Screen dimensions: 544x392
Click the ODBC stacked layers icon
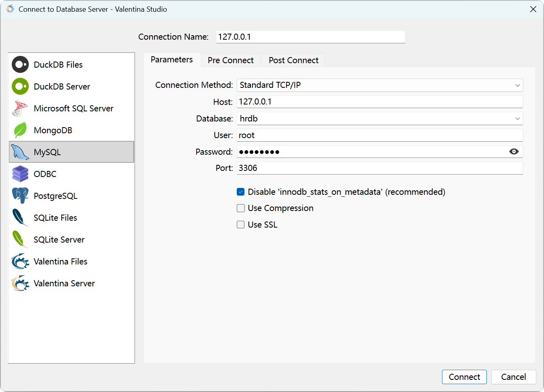20,174
